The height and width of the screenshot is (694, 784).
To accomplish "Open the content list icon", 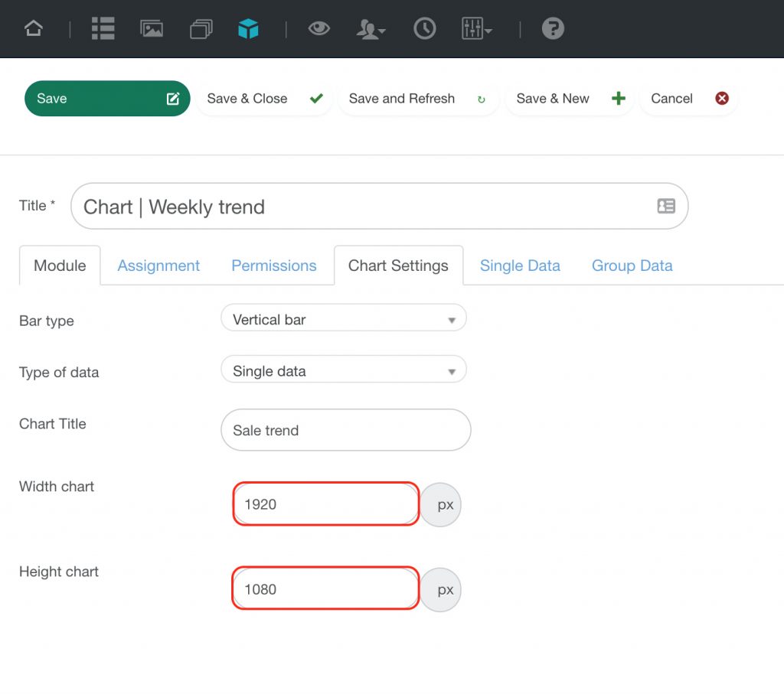I will [103, 28].
